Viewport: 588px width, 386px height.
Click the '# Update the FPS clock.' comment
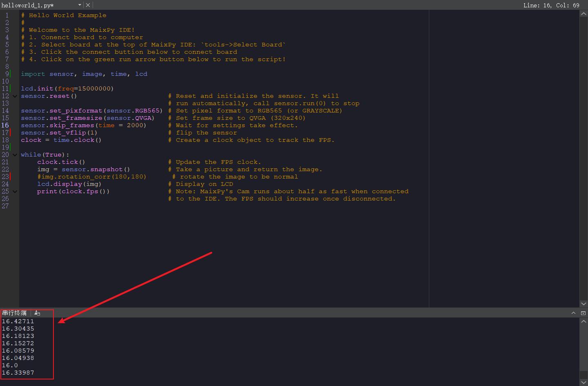[x=215, y=162]
